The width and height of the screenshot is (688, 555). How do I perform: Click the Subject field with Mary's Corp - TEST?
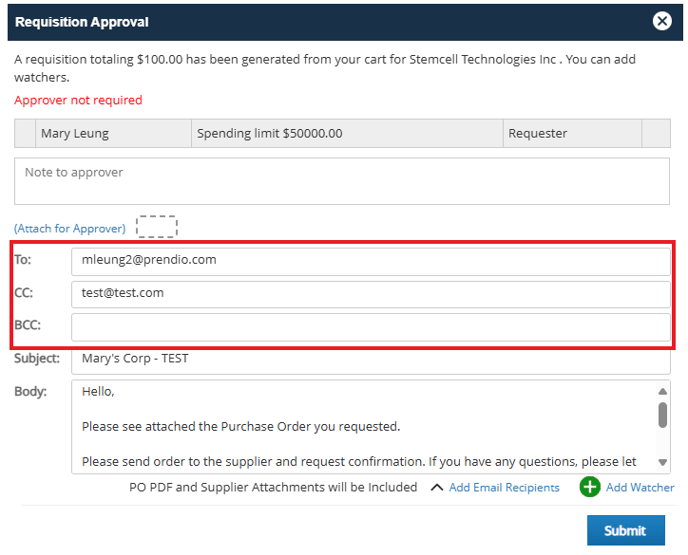pos(371,361)
